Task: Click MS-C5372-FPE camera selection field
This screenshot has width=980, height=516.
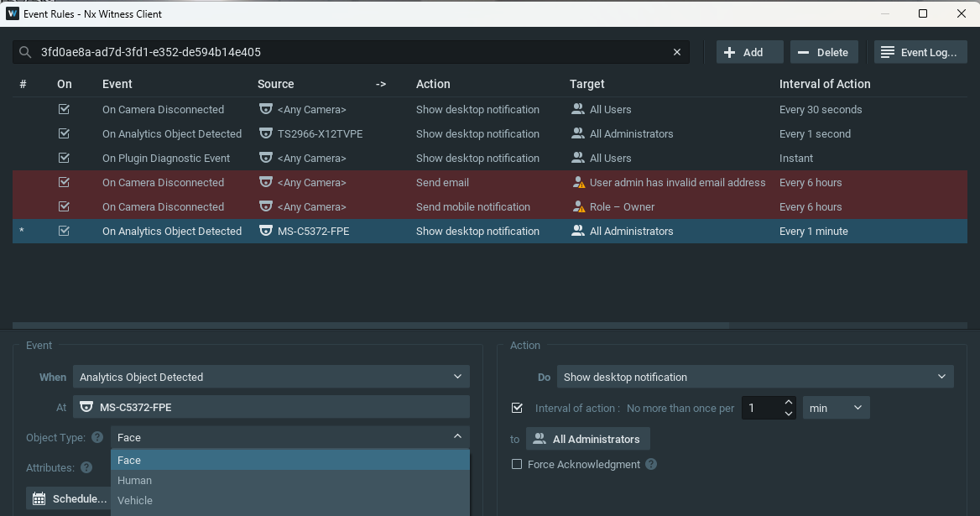Action: [271, 407]
